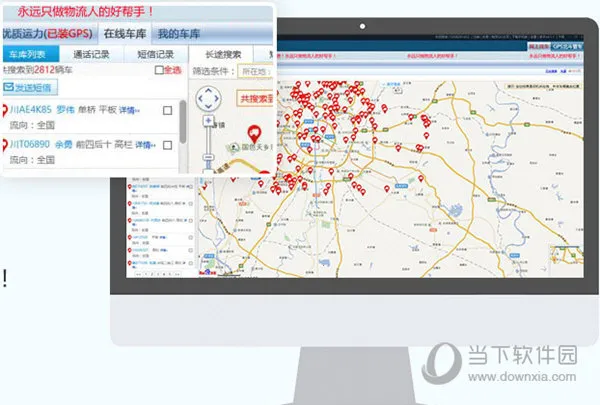Click the 发送短信 button
The height and width of the screenshot is (405, 600).
tap(30, 88)
